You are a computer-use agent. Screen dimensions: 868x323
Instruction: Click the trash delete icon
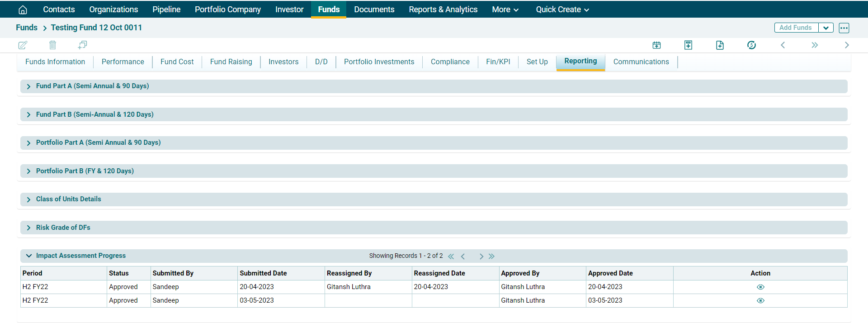[x=53, y=45]
